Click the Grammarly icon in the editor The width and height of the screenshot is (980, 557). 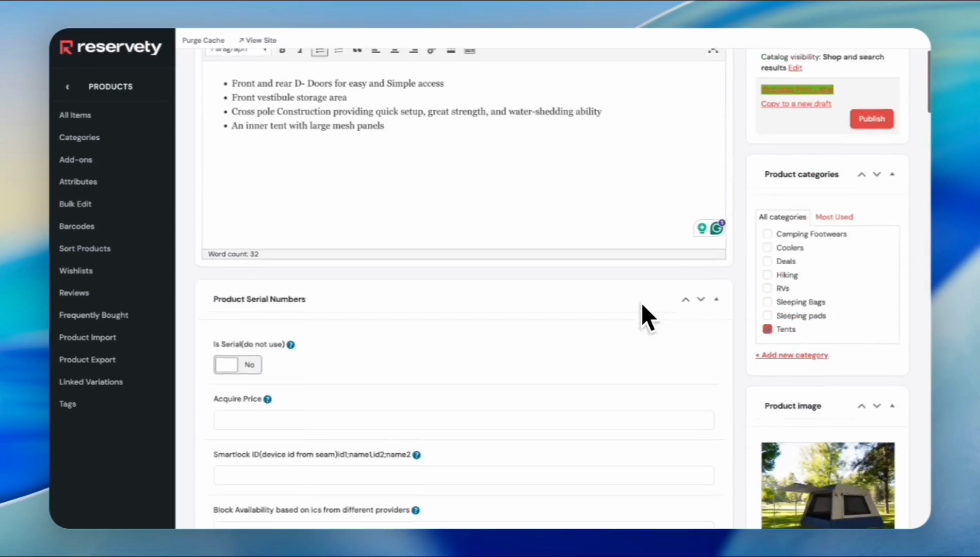(717, 228)
